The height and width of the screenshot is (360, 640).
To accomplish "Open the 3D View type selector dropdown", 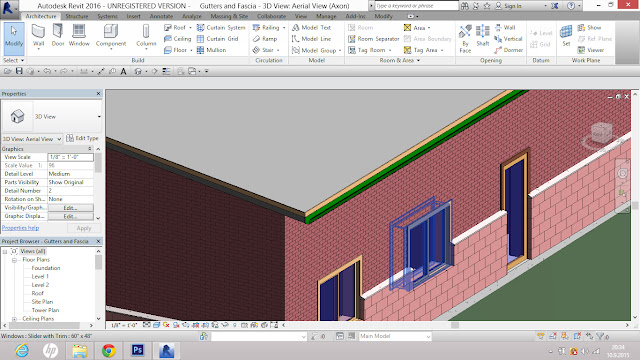I will point(52,117).
